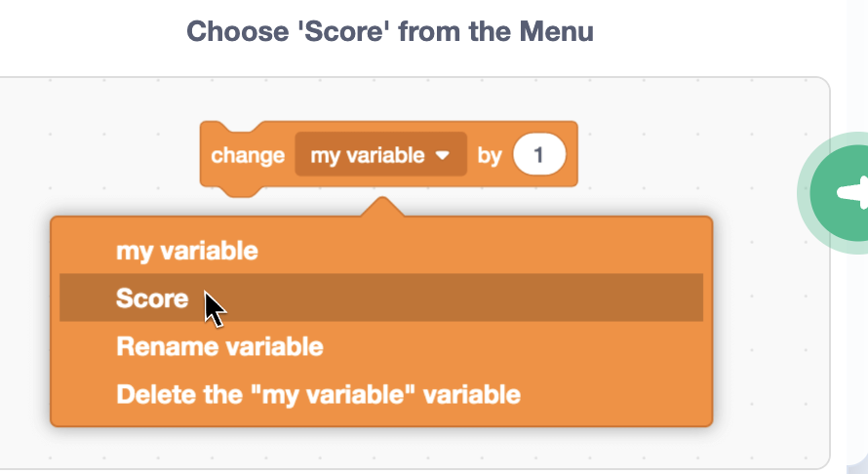
Task: Click the 'Choose Score from the Menu' heading
Action: [x=389, y=31]
